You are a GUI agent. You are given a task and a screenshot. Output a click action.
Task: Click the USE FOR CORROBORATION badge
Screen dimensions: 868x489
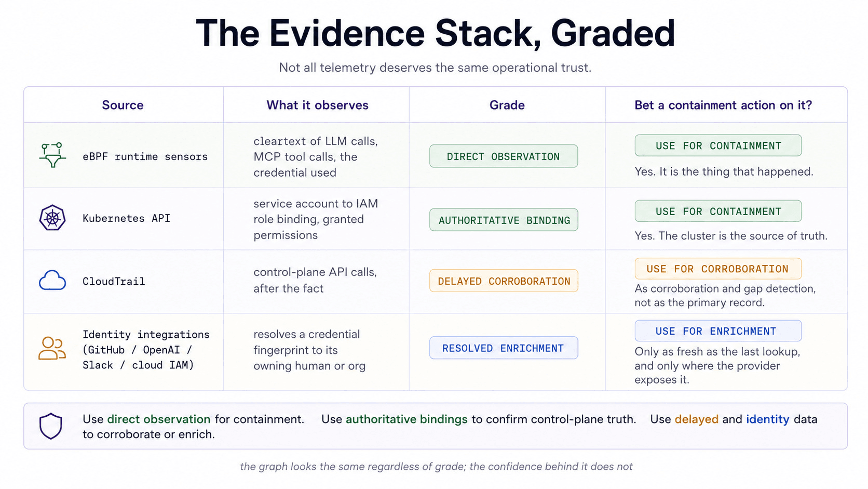(718, 269)
